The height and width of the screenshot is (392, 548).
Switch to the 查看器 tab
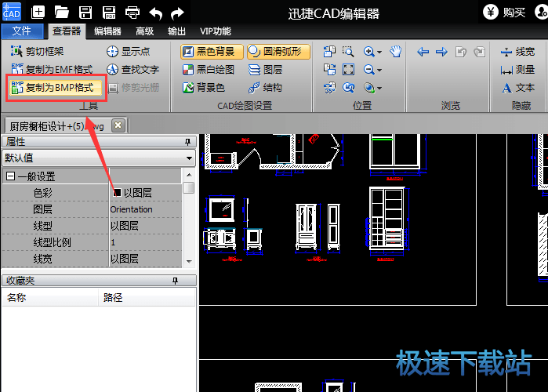[x=67, y=31]
